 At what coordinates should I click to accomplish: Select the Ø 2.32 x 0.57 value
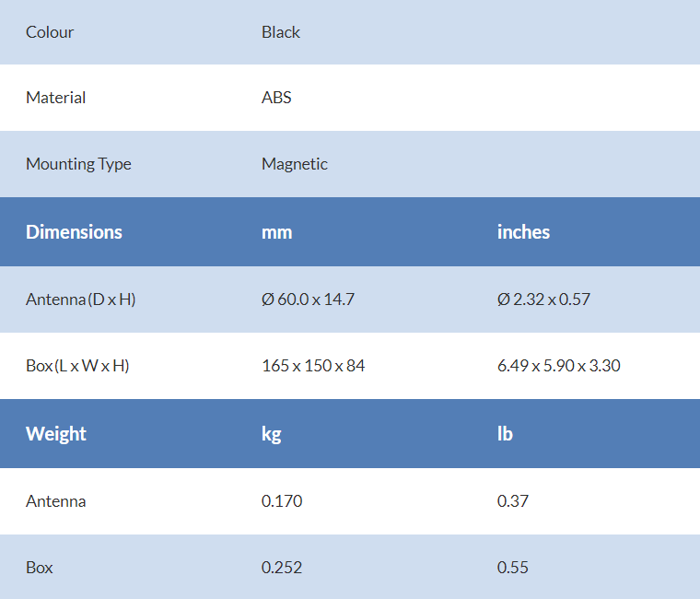point(543,299)
